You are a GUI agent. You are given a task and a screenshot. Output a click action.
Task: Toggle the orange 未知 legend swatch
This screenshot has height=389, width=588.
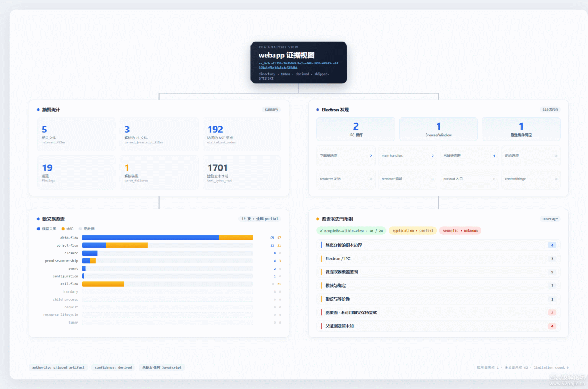click(63, 229)
